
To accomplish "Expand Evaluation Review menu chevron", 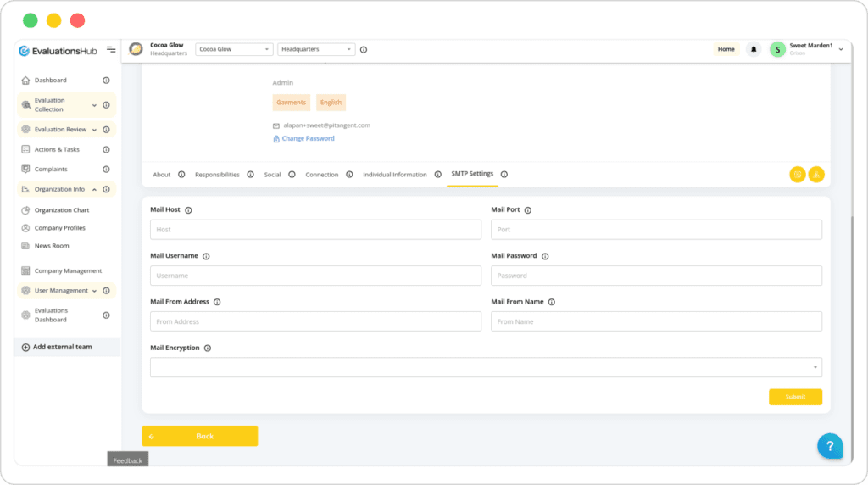I will (94, 130).
